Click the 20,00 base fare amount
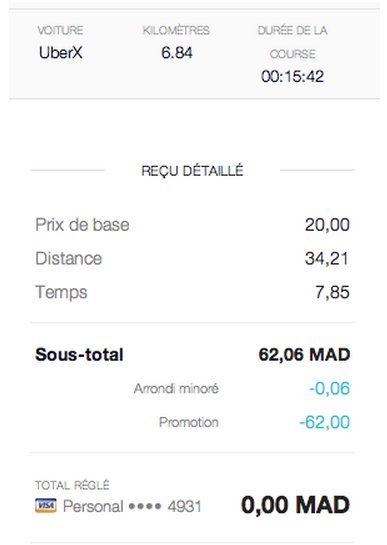The height and width of the screenshot is (545, 387). point(327,225)
